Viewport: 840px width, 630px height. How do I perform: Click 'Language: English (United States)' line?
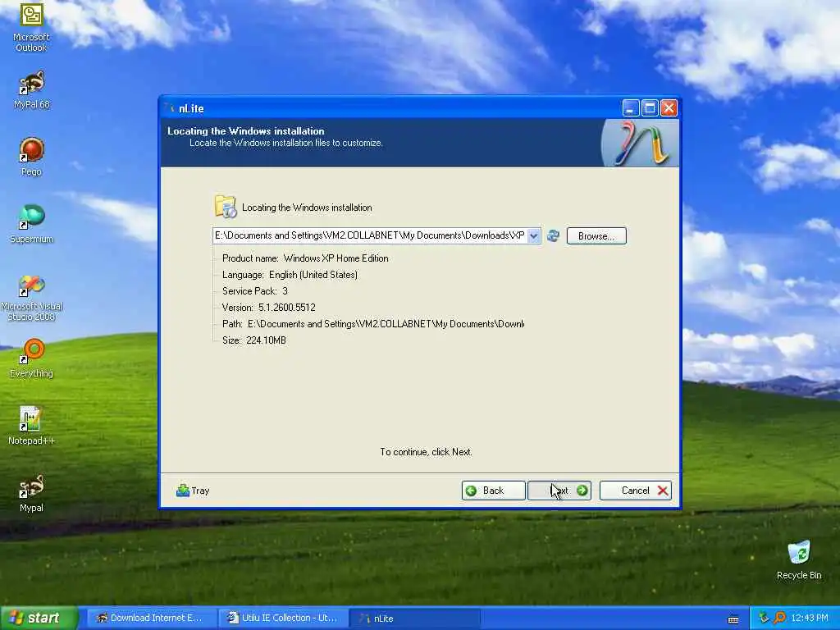tap(290, 275)
